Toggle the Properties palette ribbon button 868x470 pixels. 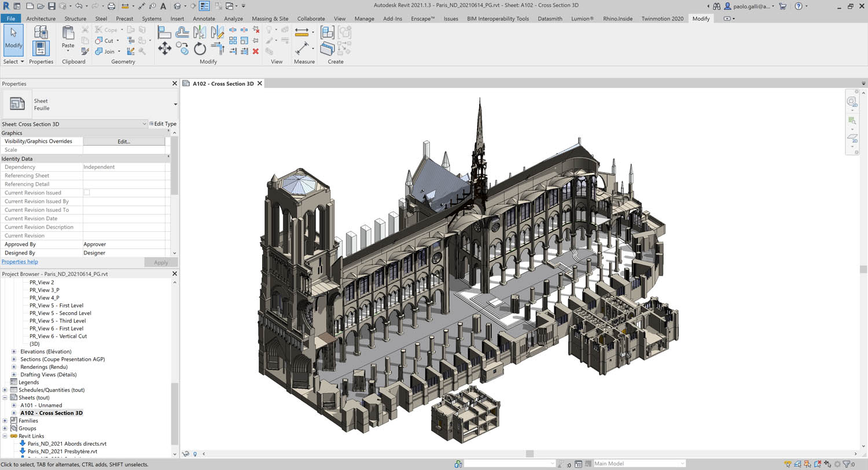point(41,48)
